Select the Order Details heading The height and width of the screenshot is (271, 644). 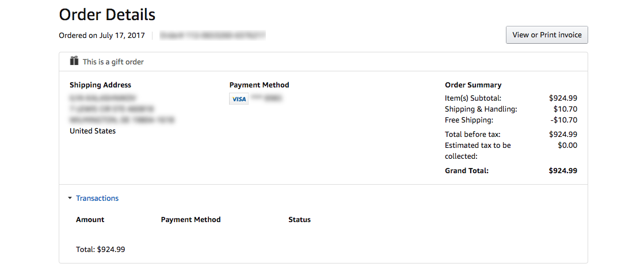click(x=107, y=14)
